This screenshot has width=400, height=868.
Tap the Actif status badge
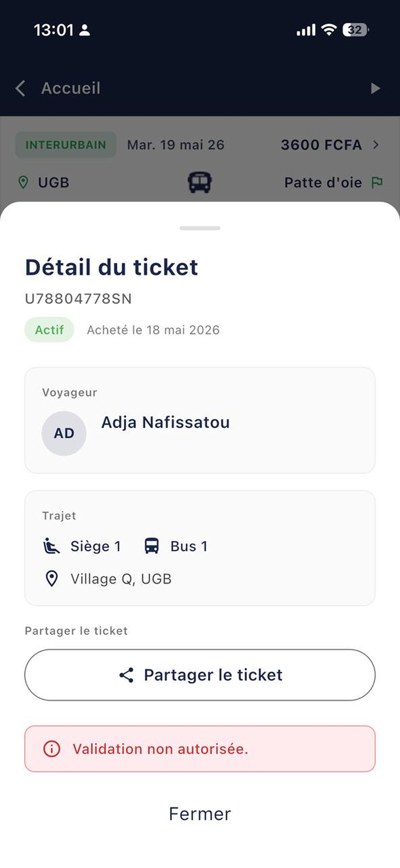[x=49, y=330]
